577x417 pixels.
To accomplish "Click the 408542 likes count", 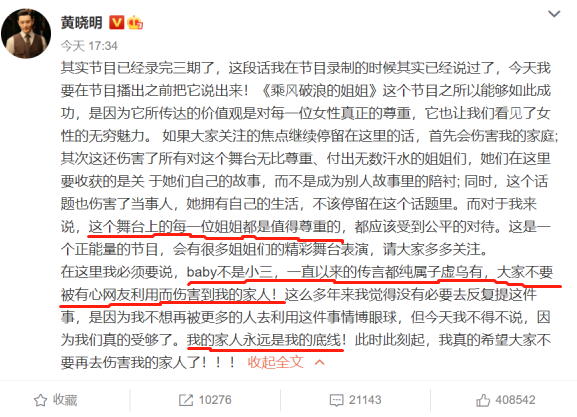I will click(x=515, y=400).
